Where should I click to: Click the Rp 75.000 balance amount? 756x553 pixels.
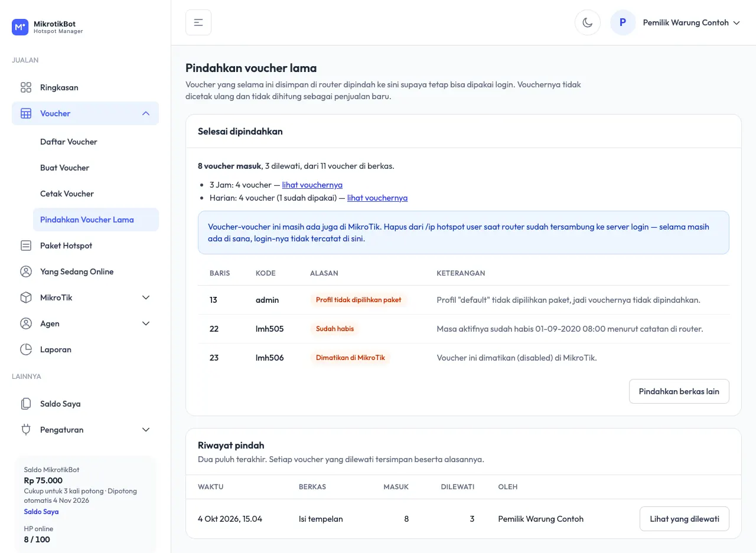43,480
